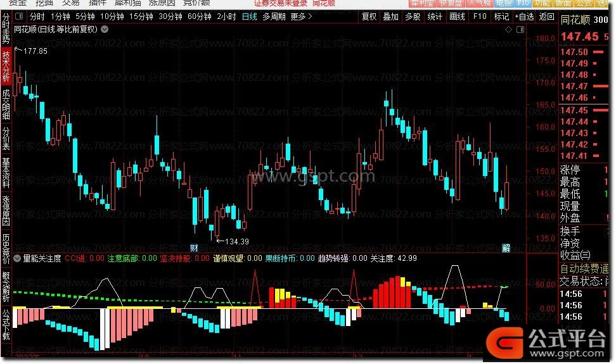
Task: Open the 历史竞价 sidebar tab
Action: point(6,248)
